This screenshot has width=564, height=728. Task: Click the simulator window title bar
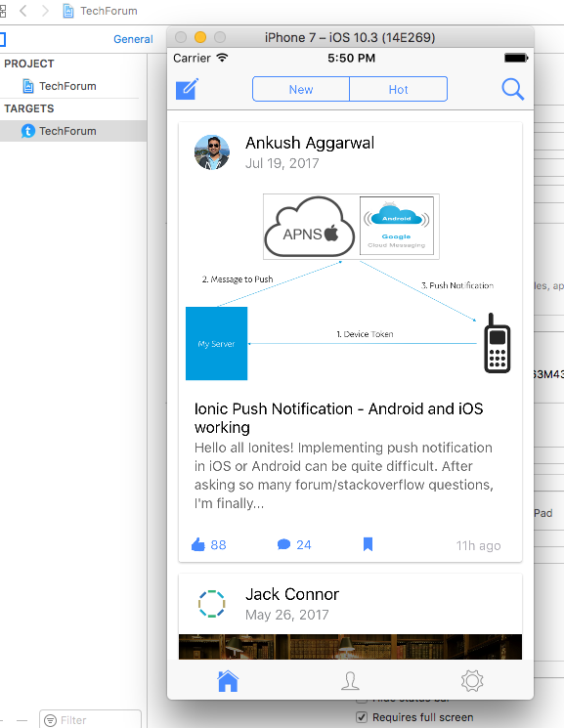click(350, 37)
